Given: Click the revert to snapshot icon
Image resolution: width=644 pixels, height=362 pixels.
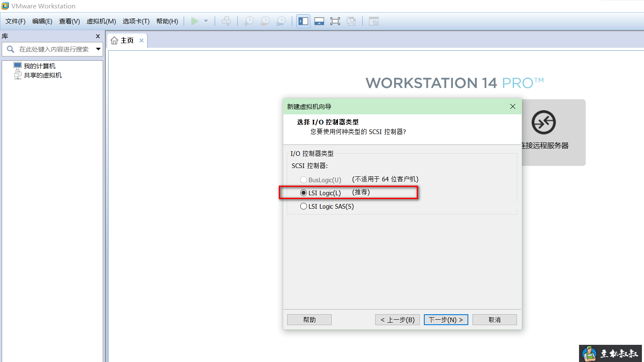Looking at the screenshot, I should 265,21.
